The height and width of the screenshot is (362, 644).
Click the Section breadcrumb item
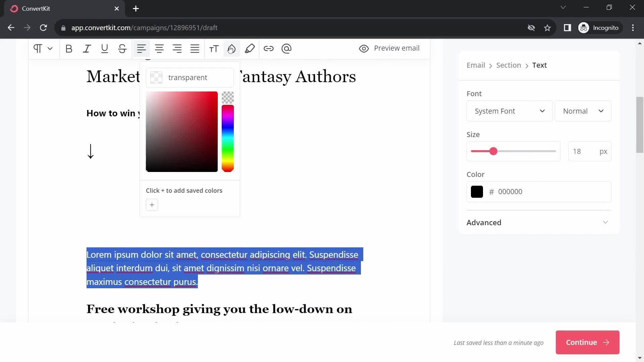click(x=508, y=65)
